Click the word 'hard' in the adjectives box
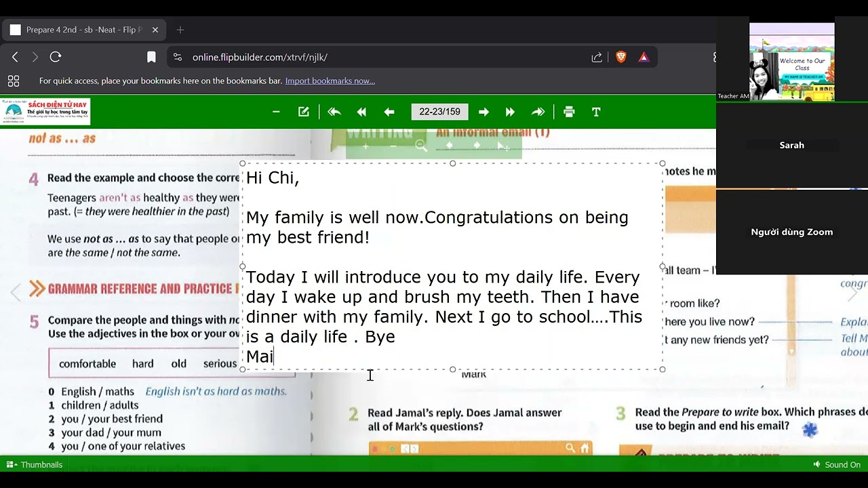Viewport: 868px width, 488px height. [x=143, y=364]
